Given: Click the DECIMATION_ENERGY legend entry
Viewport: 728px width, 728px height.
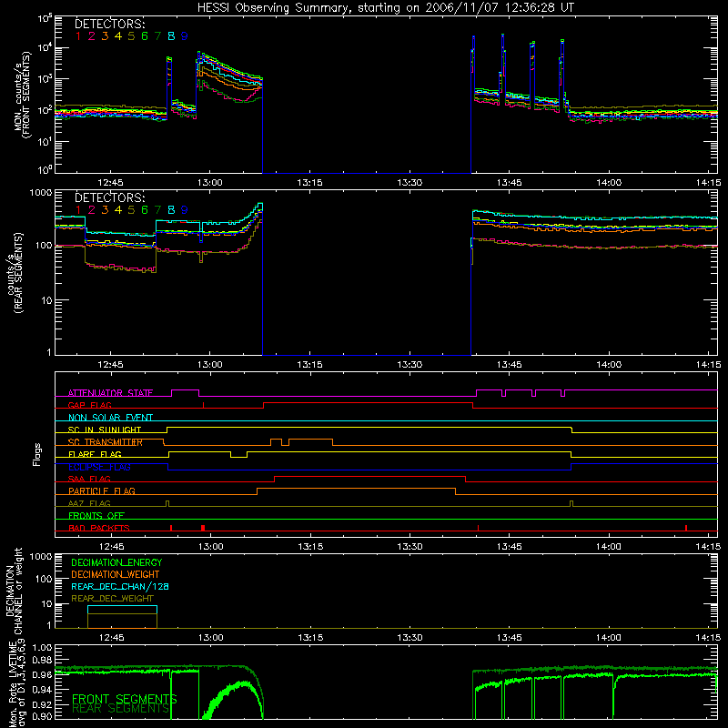Looking at the screenshot, I should pos(116,562).
